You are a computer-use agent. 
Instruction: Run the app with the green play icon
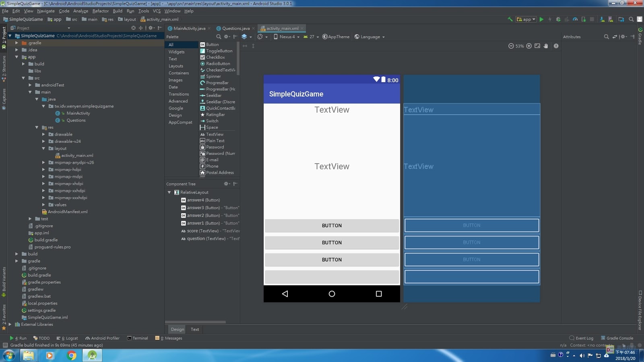(542, 19)
